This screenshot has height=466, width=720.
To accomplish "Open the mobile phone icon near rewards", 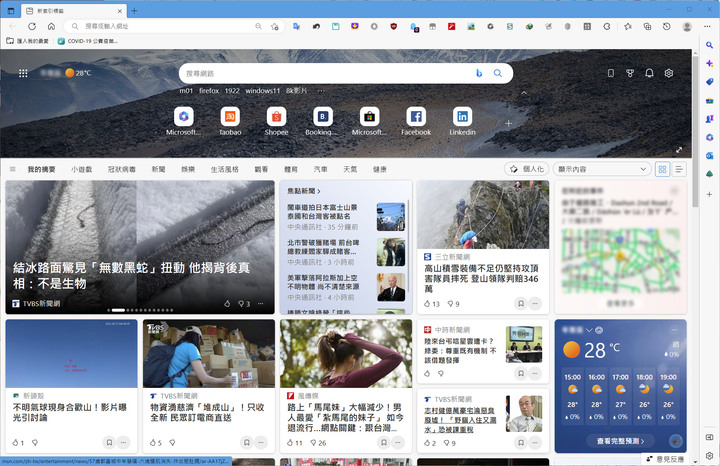I will [x=611, y=73].
